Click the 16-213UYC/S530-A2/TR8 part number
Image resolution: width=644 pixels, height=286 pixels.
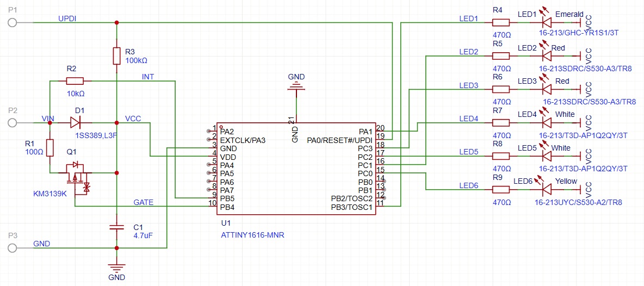tap(578, 202)
